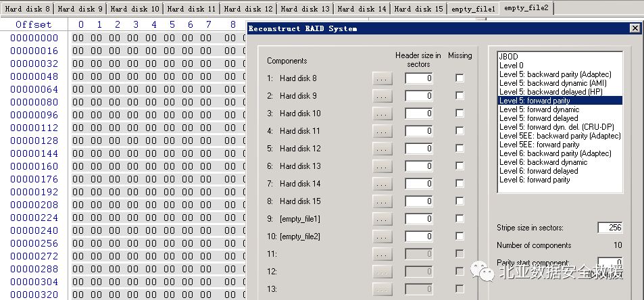Viewport: 644px width, 300px height.
Task: Choose Level 6: backward dynamic
Action: [x=560, y=162]
